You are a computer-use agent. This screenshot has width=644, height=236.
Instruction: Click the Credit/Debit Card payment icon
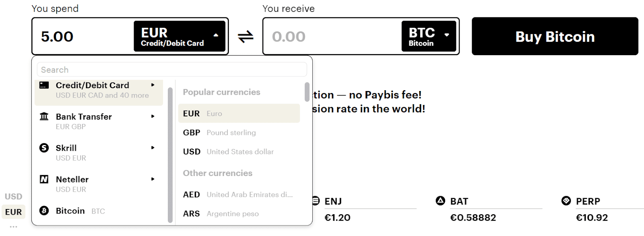click(x=44, y=85)
